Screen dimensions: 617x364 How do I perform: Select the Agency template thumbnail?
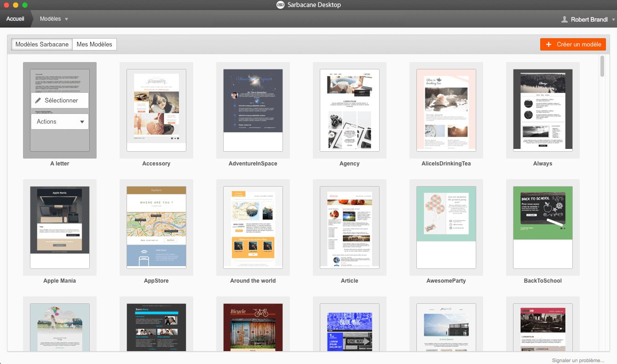tap(350, 110)
